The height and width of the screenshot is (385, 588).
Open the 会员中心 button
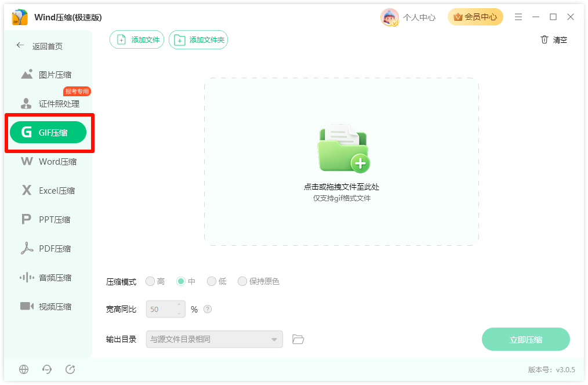(x=475, y=17)
